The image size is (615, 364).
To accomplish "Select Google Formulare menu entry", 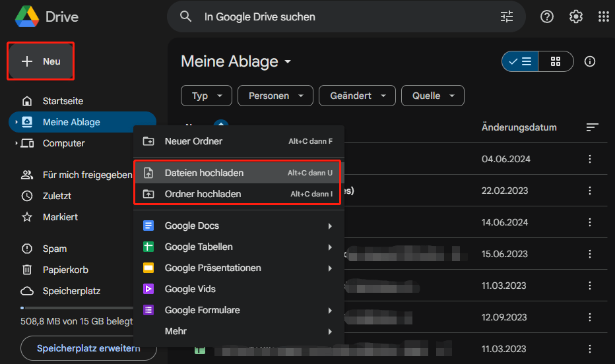I will [x=239, y=311].
